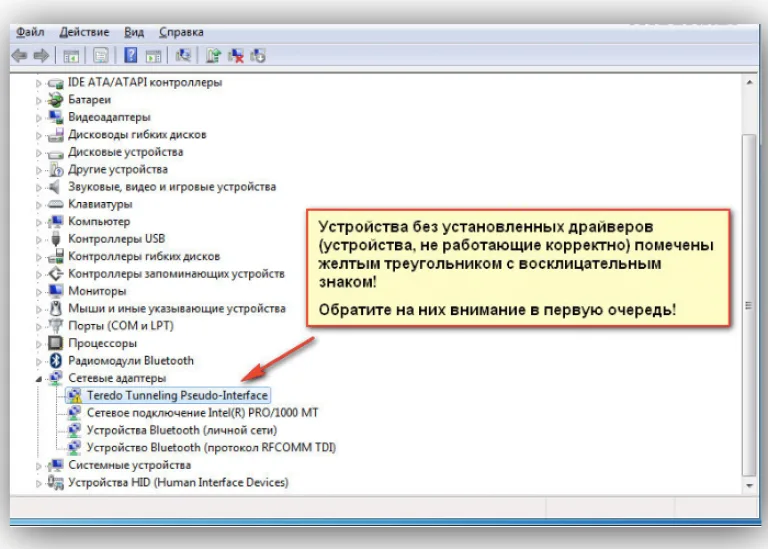Select the Контроллеры гибких дисков label
768x549 pixels.
point(144,256)
